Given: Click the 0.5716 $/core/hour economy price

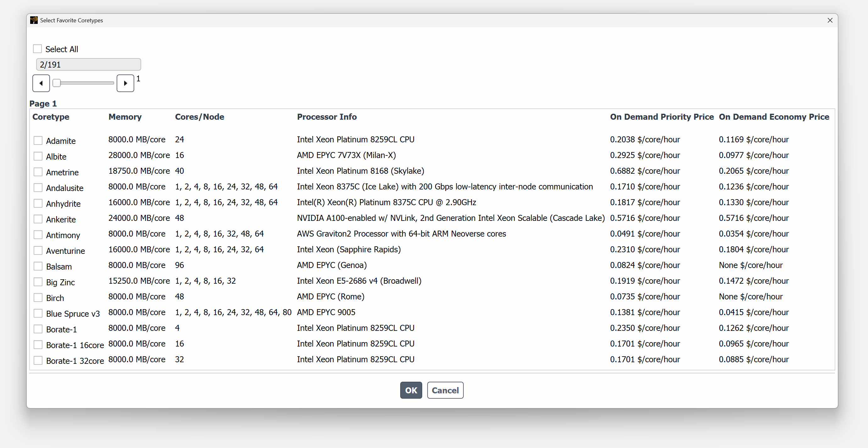Looking at the screenshot, I should pos(754,218).
